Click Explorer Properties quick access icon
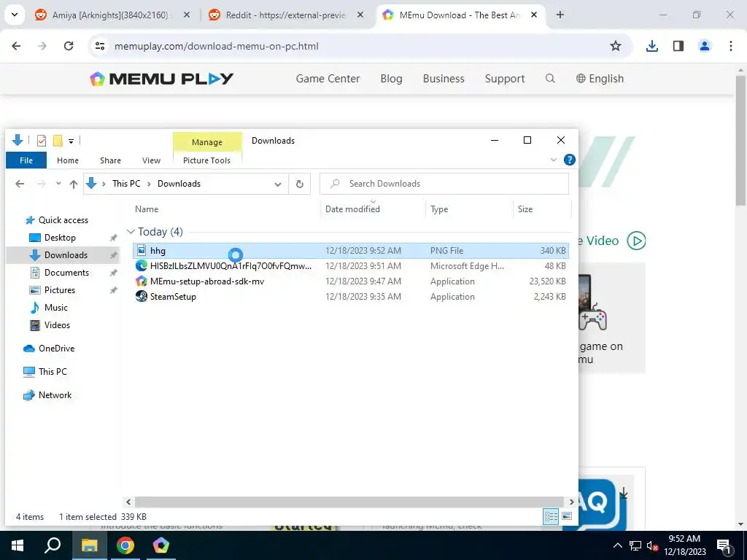 (42, 141)
